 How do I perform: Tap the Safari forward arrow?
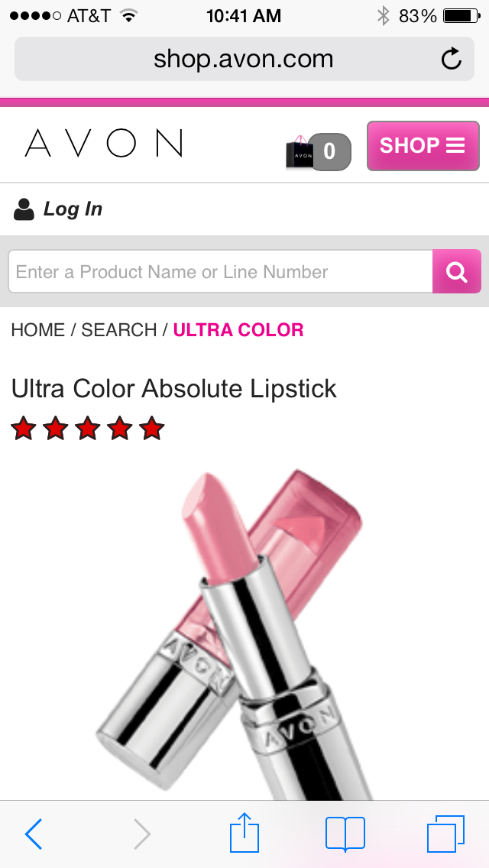click(142, 834)
